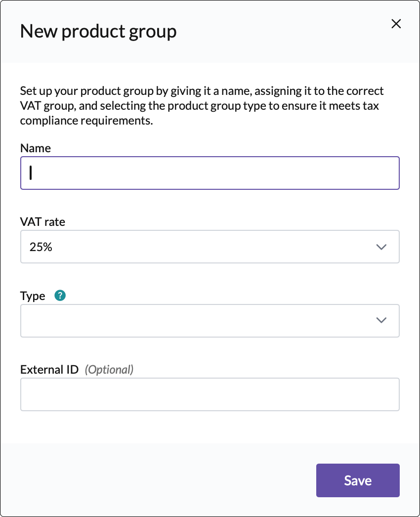The width and height of the screenshot is (420, 517).
Task: Open the VAT rate dropdown showing 25%
Action: click(x=210, y=247)
